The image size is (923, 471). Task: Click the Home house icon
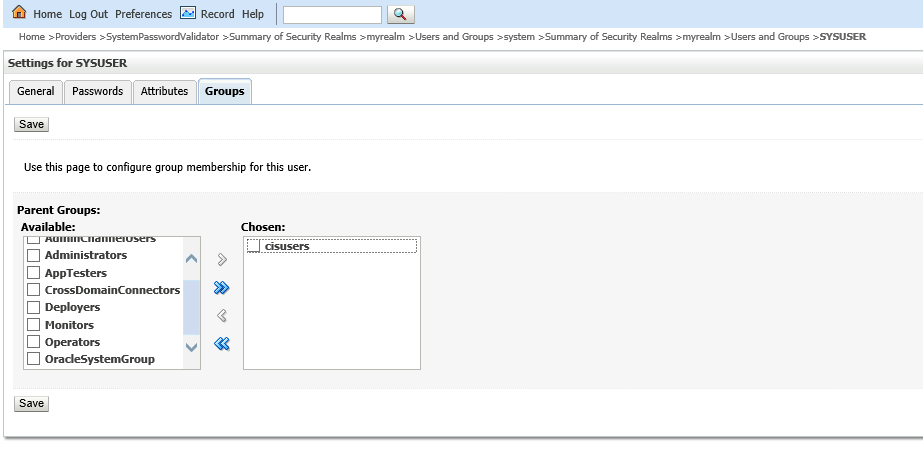(x=19, y=12)
